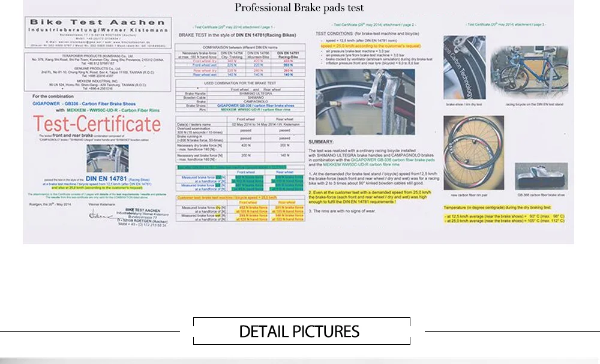Open the GB-368 carbon fiber brake shoe photo

pos(541,176)
